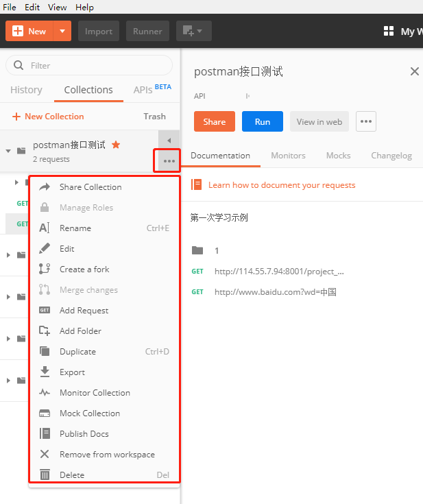Expand the third collection in the sidebar
This screenshot has width=423, height=504.
pyautogui.click(x=8, y=297)
